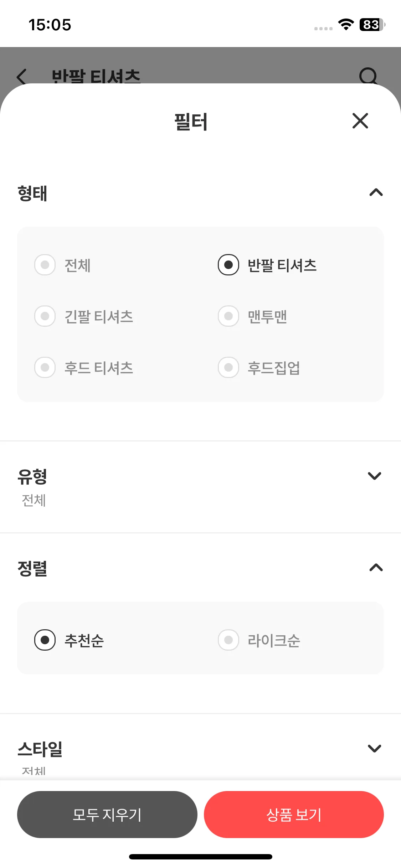Tap the 모두 지우기 button
Screen dimensions: 401x868
tap(107, 815)
